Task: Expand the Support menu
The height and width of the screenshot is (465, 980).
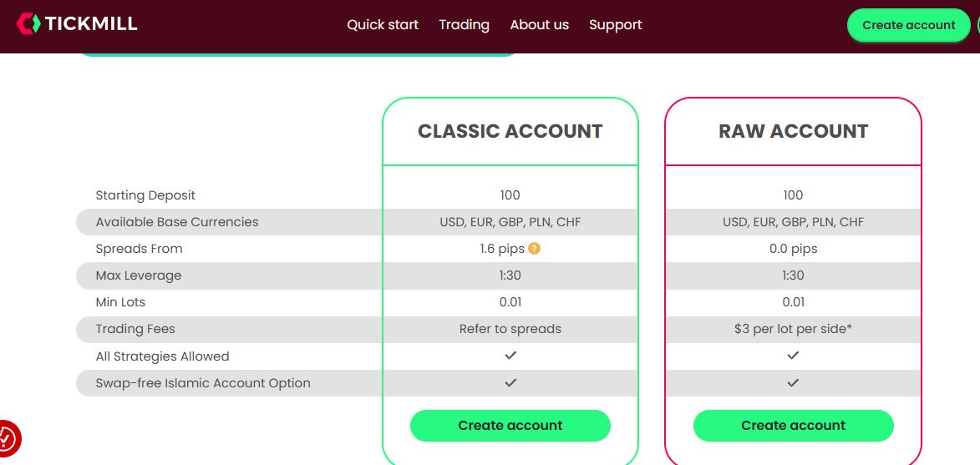Action: (615, 25)
